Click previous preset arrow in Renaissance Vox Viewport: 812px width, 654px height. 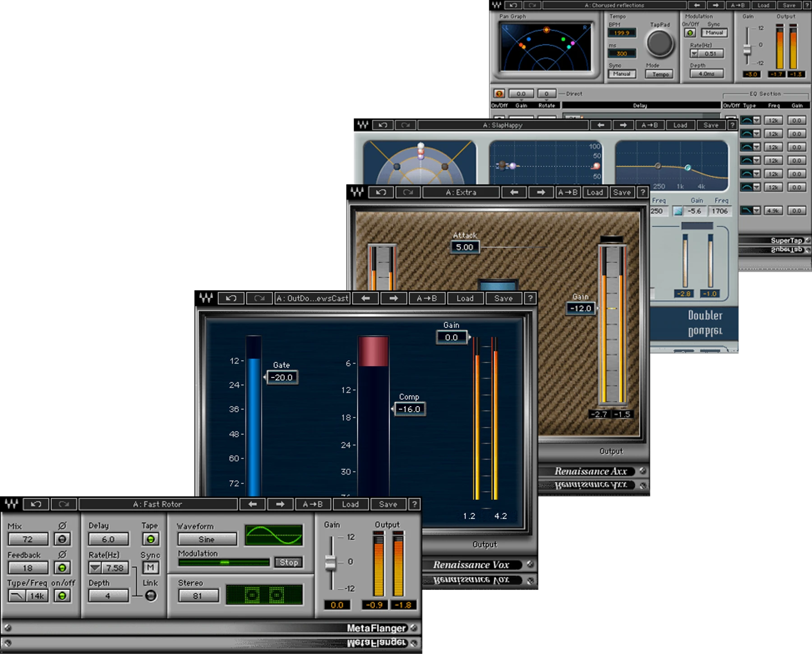[365, 298]
